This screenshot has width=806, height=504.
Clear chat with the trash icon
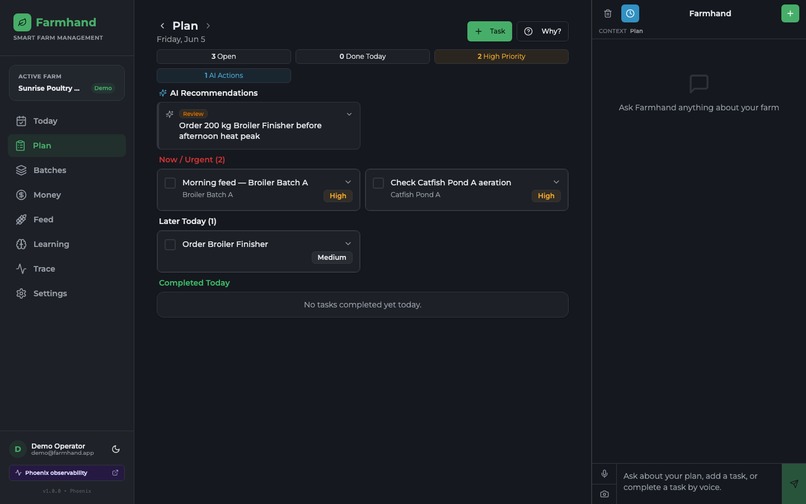[x=608, y=13]
